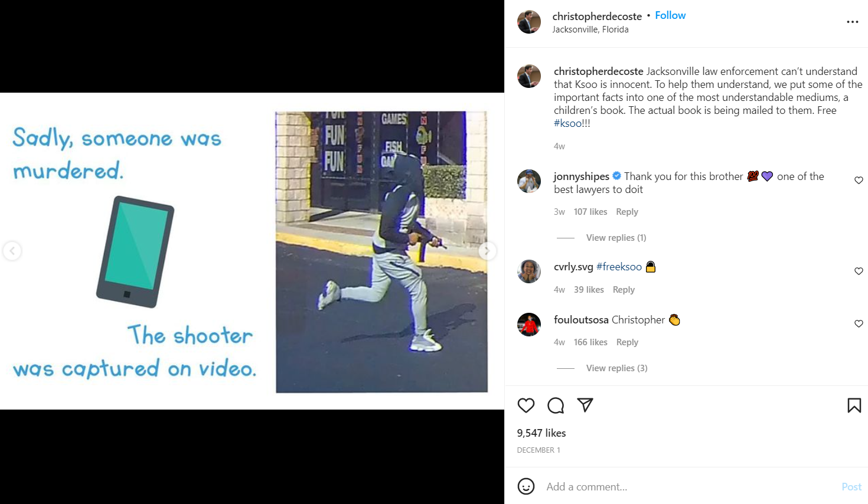
Task: Like the post with heart icon
Action: pos(526,405)
